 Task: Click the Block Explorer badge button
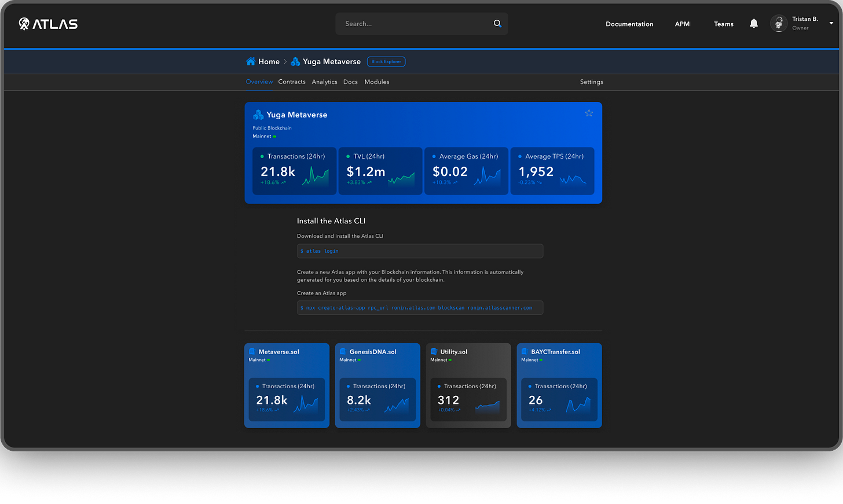386,61
